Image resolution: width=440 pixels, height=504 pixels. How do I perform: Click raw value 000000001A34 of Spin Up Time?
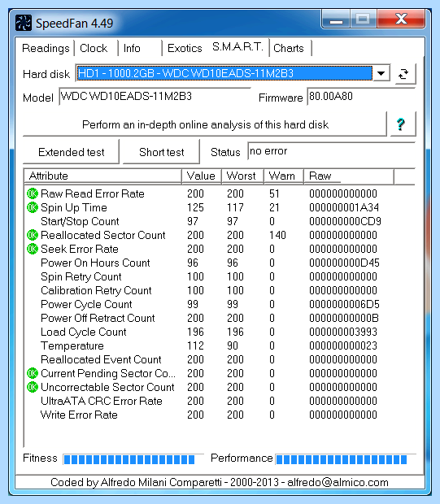point(344,207)
